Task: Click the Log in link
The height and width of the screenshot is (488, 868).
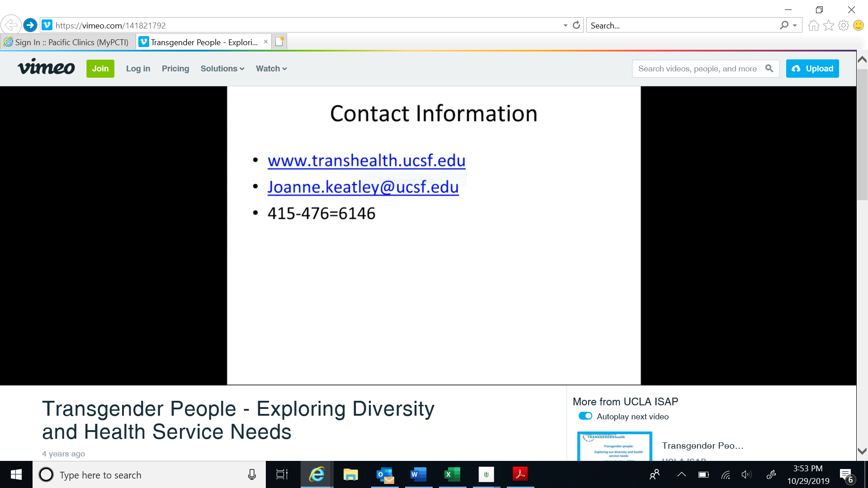Action: (138, 69)
